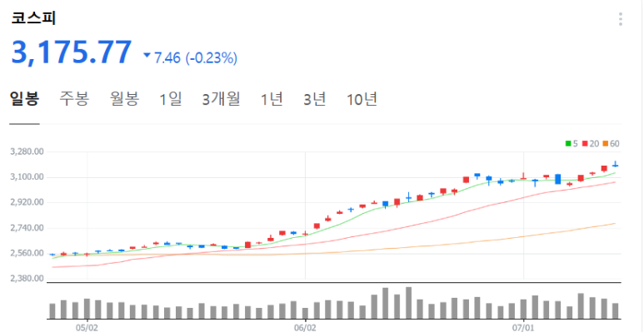Click the 06/02 date axis label
This screenshot has height=332, width=644.
305,328
